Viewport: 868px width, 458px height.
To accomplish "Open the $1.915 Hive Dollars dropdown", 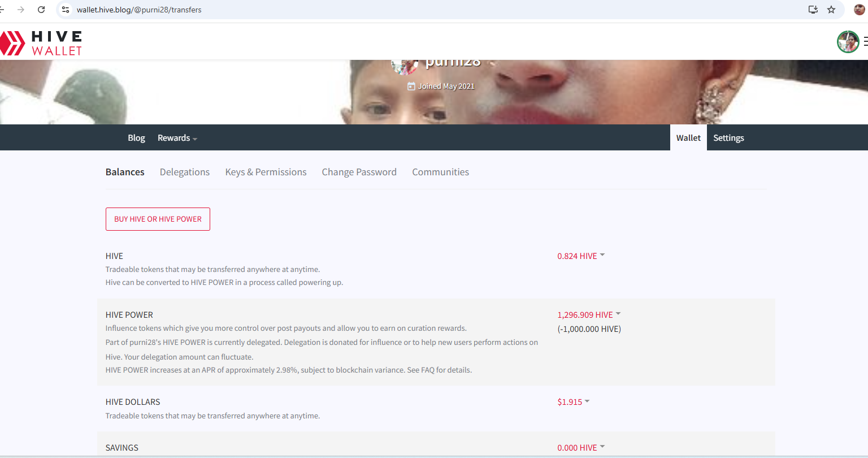I will coord(574,402).
